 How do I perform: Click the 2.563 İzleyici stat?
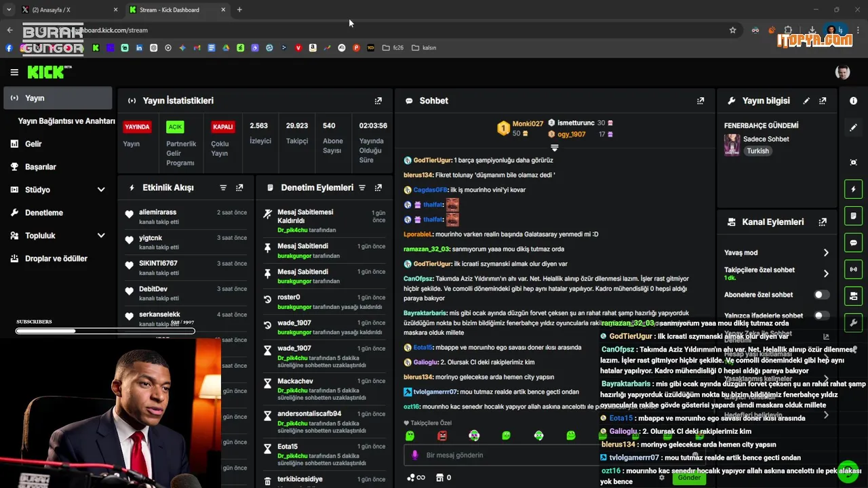[x=260, y=133]
